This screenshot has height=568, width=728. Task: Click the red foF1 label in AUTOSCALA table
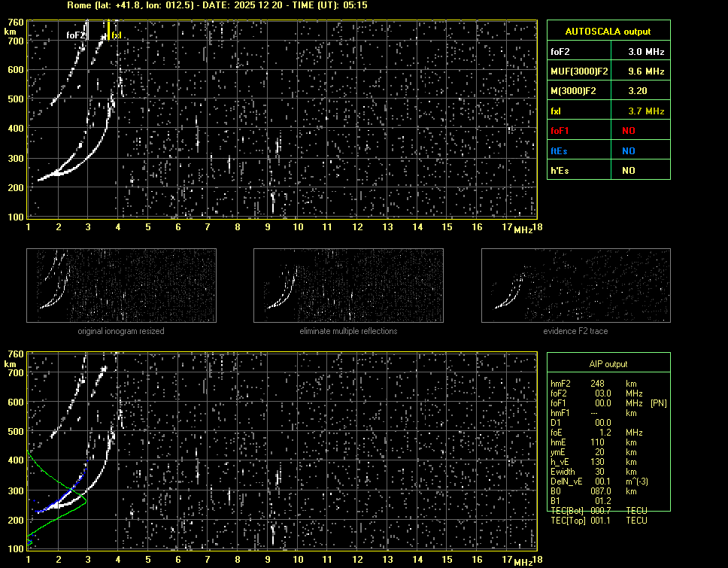coord(560,131)
